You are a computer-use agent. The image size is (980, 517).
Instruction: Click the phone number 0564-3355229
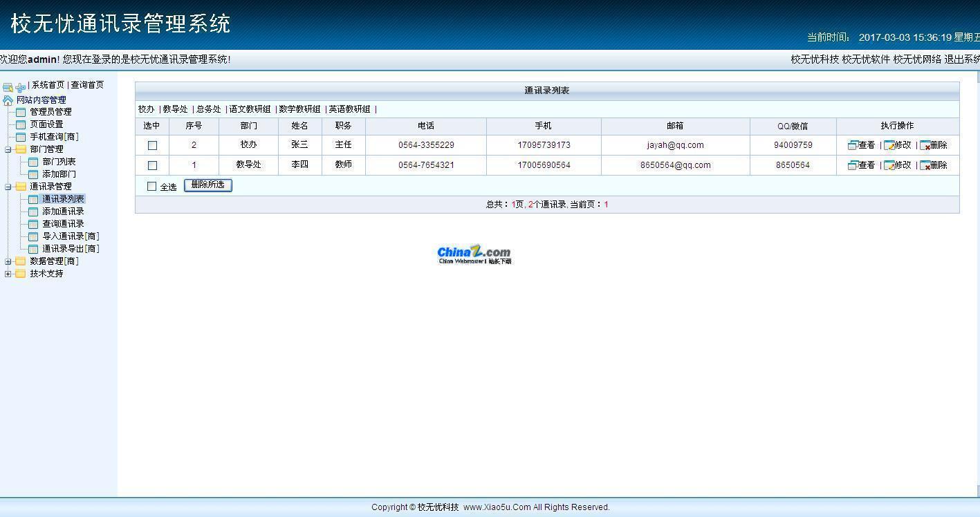(x=426, y=145)
